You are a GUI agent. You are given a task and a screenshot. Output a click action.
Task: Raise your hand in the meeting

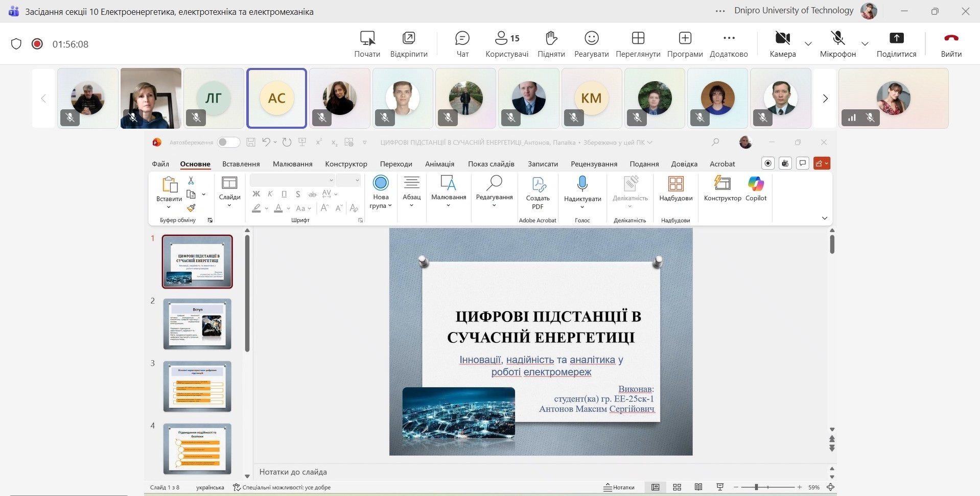click(x=551, y=43)
